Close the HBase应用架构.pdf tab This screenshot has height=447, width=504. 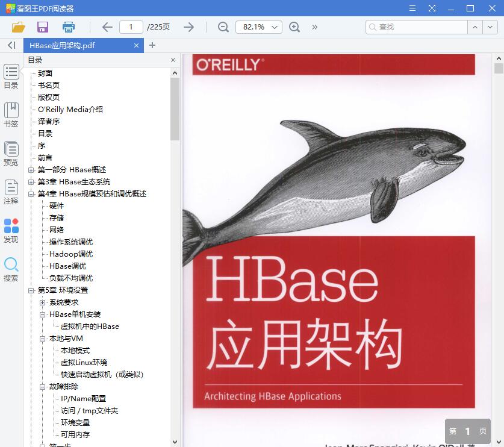[x=136, y=46]
